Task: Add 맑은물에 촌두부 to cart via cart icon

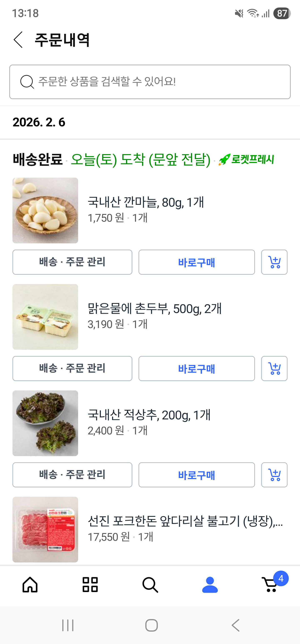Action: [x=274, y=369]
